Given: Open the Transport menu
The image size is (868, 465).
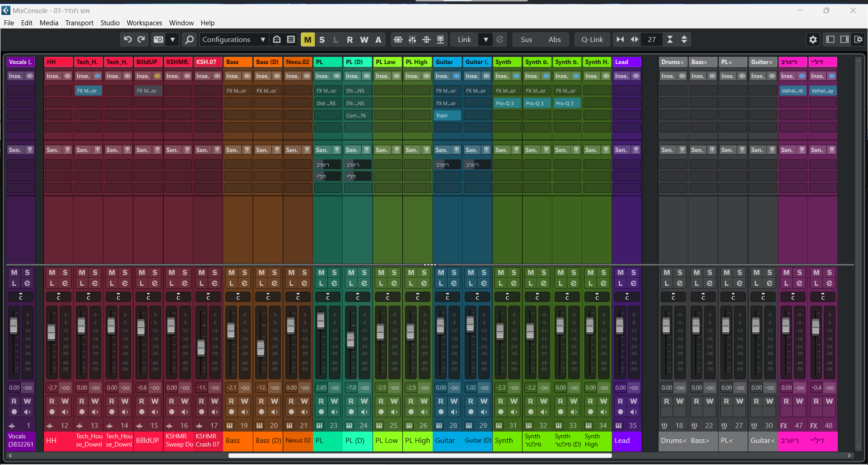Looking at the screenshot, I should 79,23.
